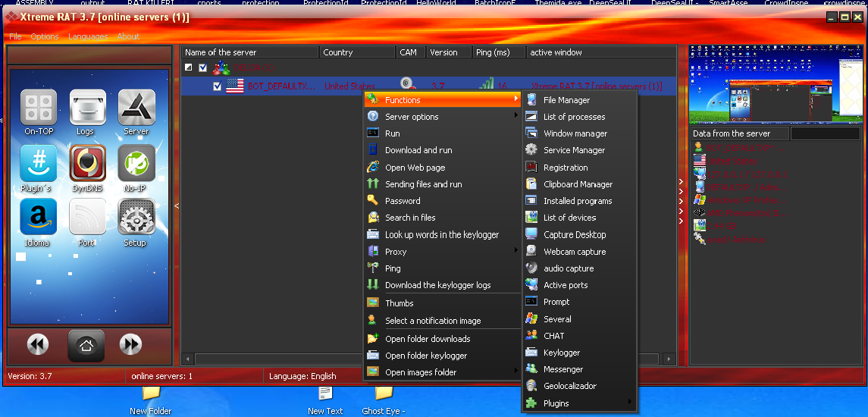Choose Download and run
The height and width of the screenshot is (417, 868).
pos(443,150)
